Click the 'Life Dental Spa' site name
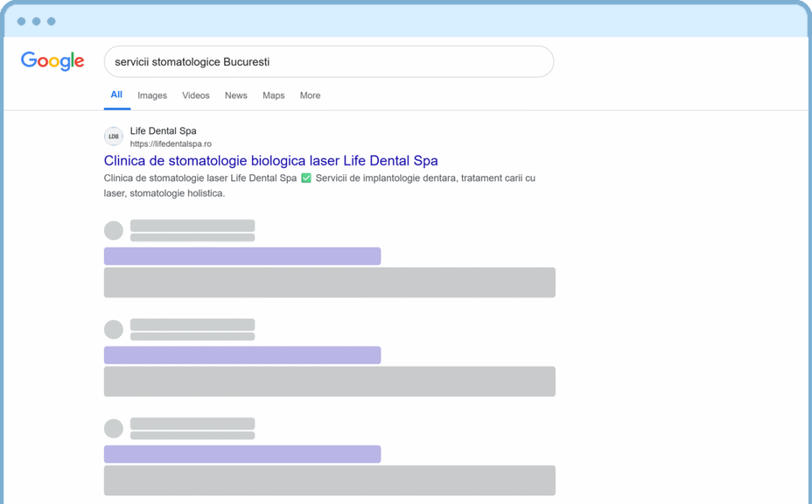This screenshot has width=812, height=504. tap(163, 131)
